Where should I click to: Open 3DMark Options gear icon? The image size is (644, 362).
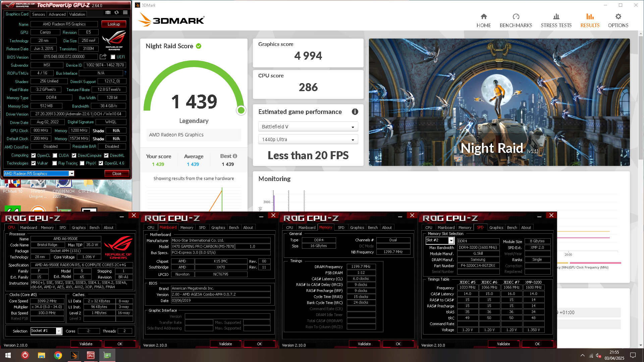click(618, 16)
